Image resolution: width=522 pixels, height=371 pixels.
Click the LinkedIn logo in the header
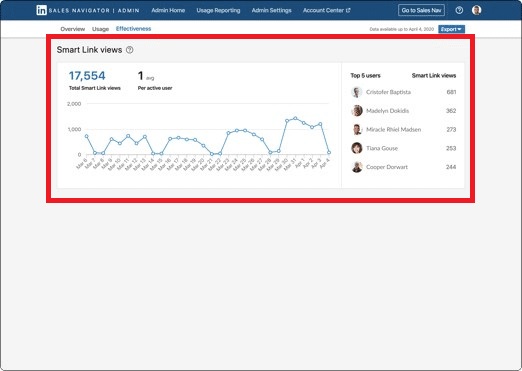coord(41,10)
